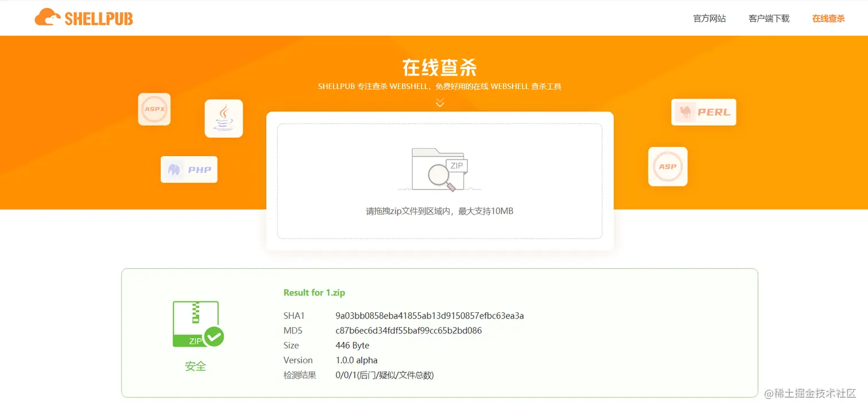
Task: Select the PERL language icon
Action: [x=704, y=112]
